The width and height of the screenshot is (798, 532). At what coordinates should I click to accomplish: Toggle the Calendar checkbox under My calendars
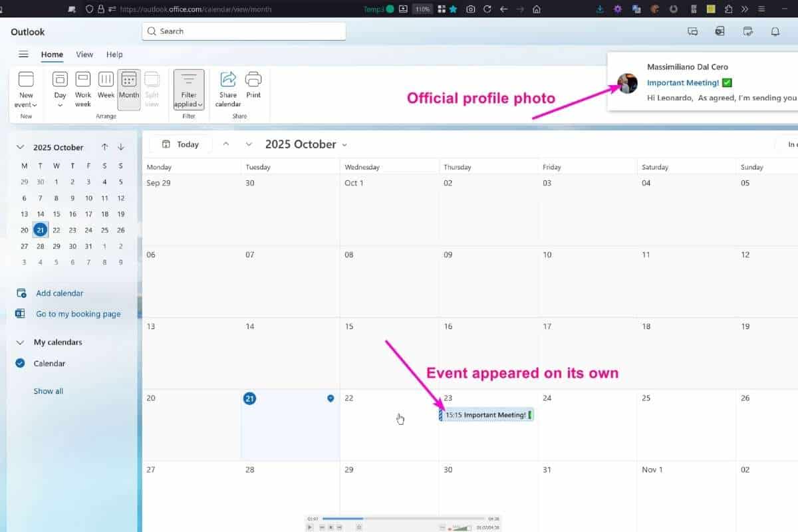[x=20, y=363]
